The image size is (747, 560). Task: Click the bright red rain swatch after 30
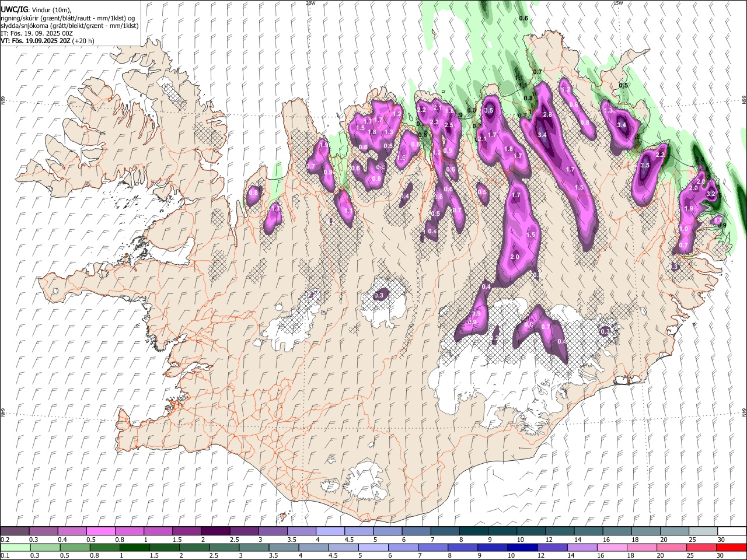coord(731,547)
